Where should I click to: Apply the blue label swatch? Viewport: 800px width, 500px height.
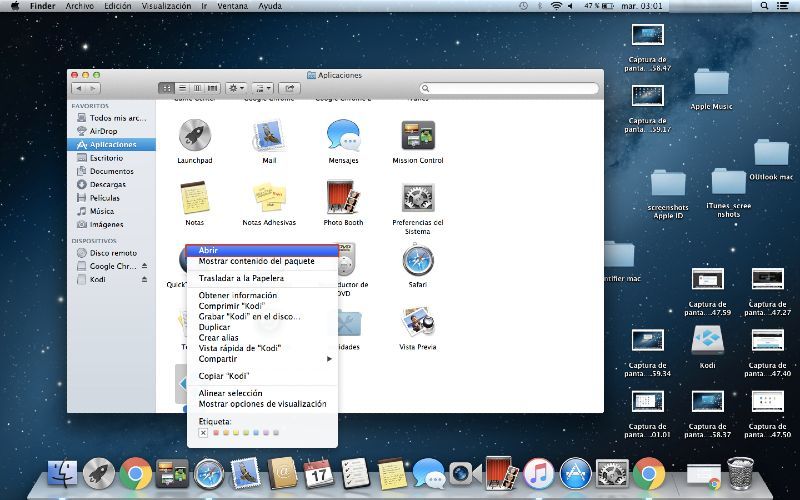click(256, 433)
